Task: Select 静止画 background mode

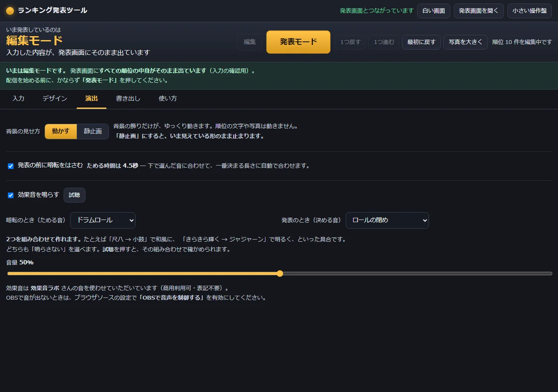Action: 93,132
